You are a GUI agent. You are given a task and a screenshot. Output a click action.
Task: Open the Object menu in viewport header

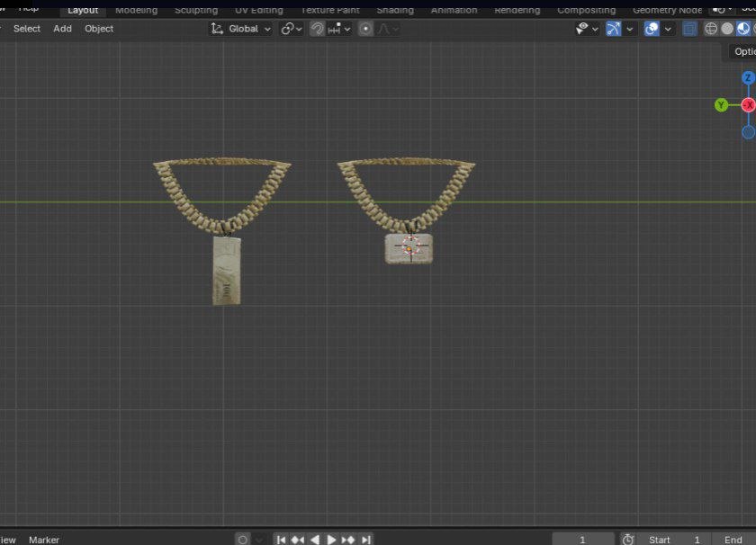(x=99, y=29)
